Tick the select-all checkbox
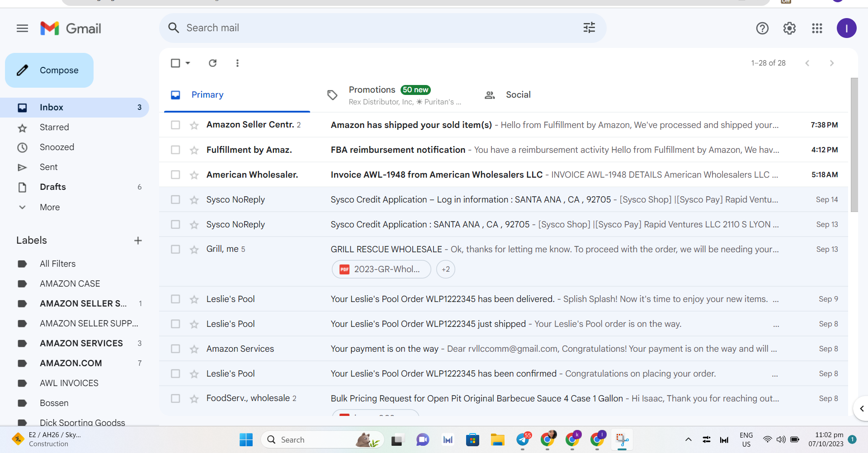868x453 pixels. coord(175,63)
